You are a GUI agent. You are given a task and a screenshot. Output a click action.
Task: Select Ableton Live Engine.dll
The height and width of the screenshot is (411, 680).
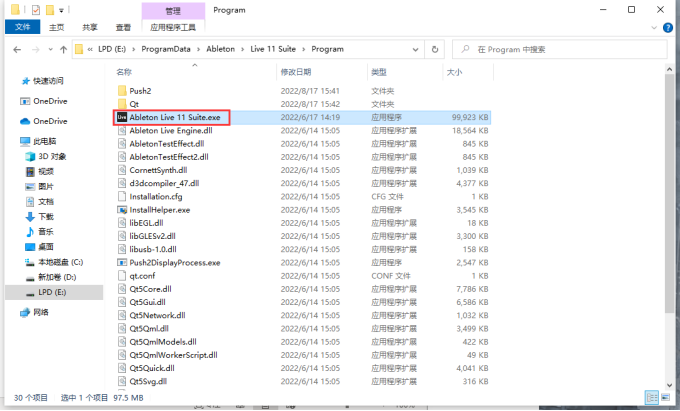click(171, 130)
